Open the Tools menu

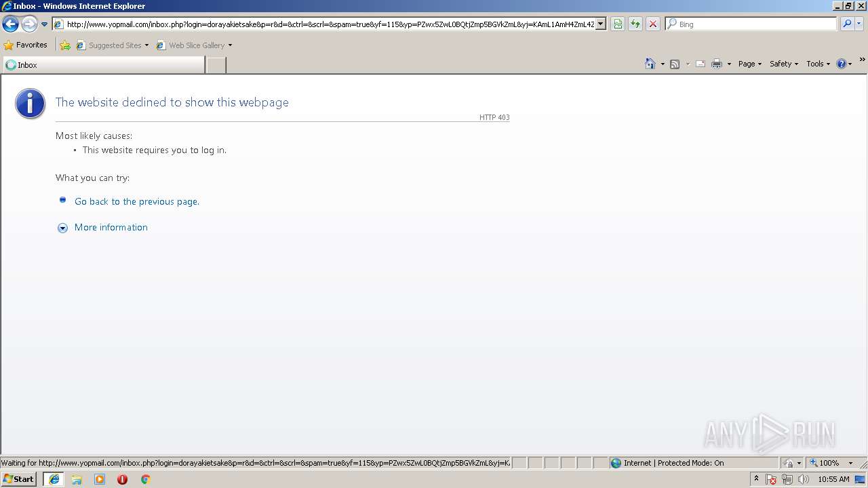coord(818,64)
